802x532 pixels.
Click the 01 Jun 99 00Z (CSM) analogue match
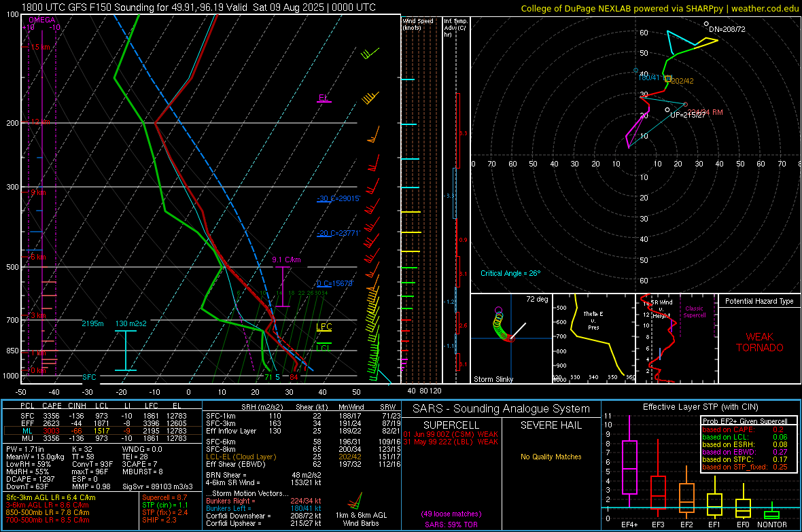pos(451,434)
